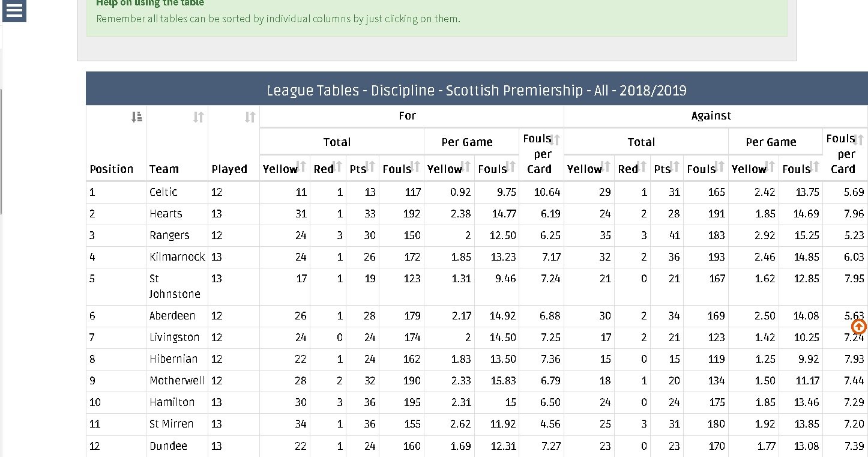Click the Celtic team name
This screenshot has height=457, width=868.
163,192
